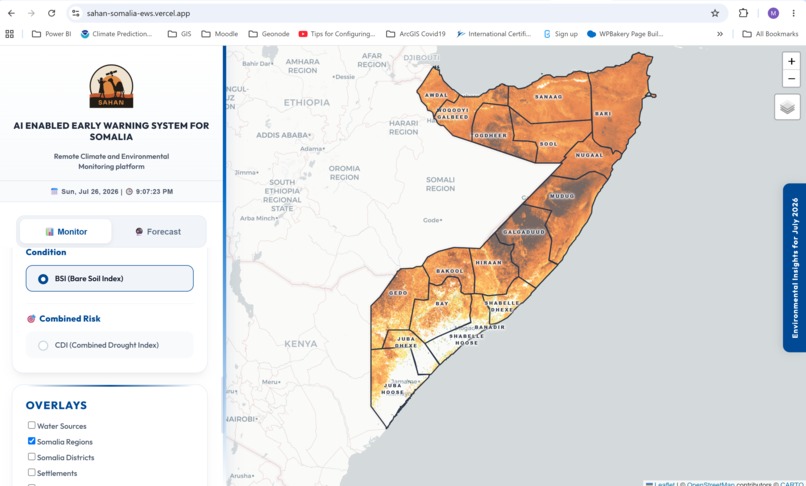Click the TOGDHEER region label
The width and height of the screenshot is (806, 486).
tap(490, 135)
